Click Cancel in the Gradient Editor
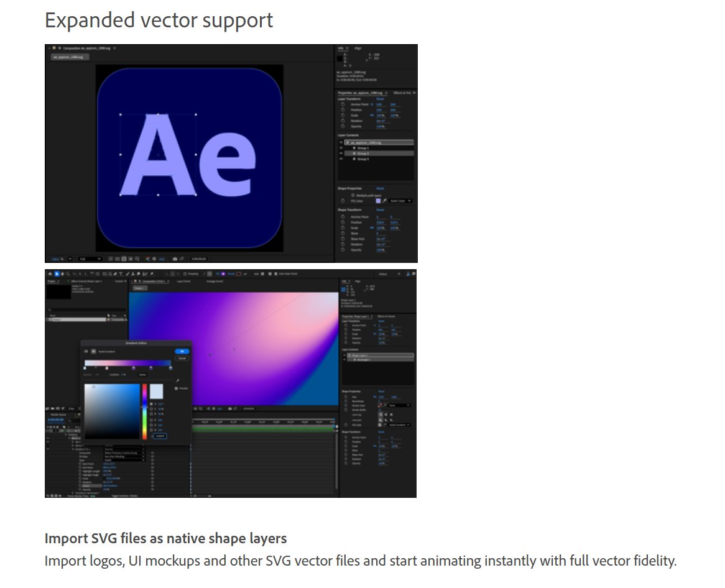Image resolution: width=725 pixels, height=588 pixels. pos(182,358)
